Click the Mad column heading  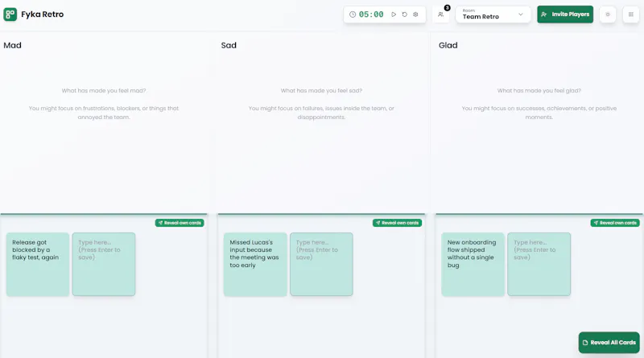pyautogui.click(x=12, y=45)
